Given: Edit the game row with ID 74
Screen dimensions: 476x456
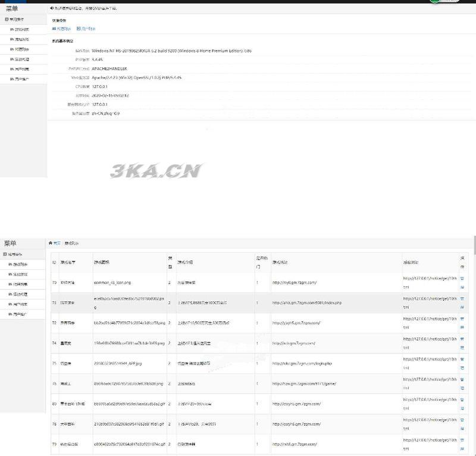Looking at the screenshot, I should pyautogui.click(x=462, y=348).
